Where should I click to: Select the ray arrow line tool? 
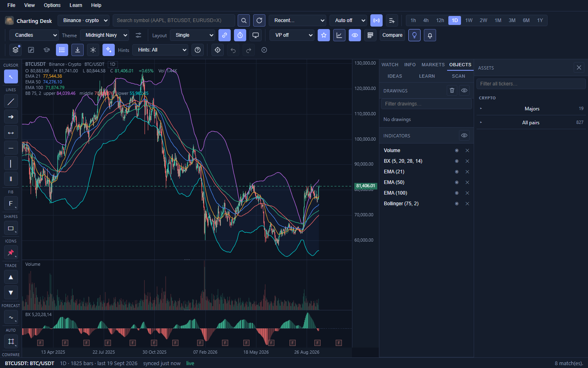click(11, 117)
